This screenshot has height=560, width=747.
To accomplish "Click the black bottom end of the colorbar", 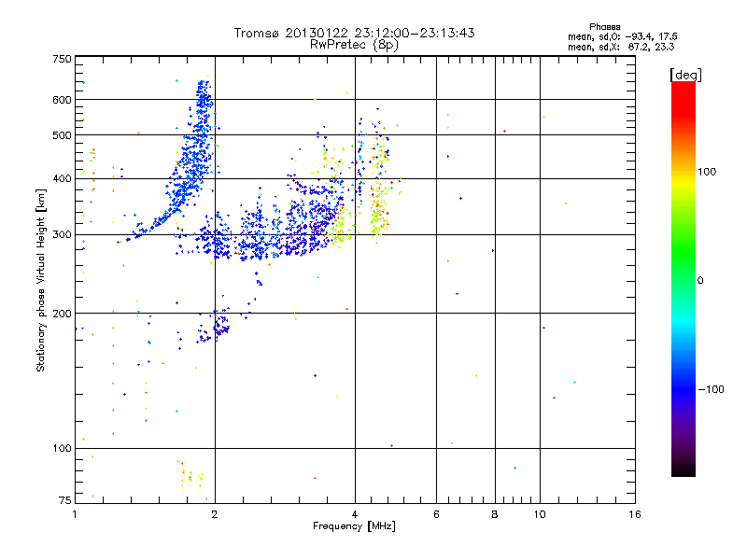I will 684,469.
